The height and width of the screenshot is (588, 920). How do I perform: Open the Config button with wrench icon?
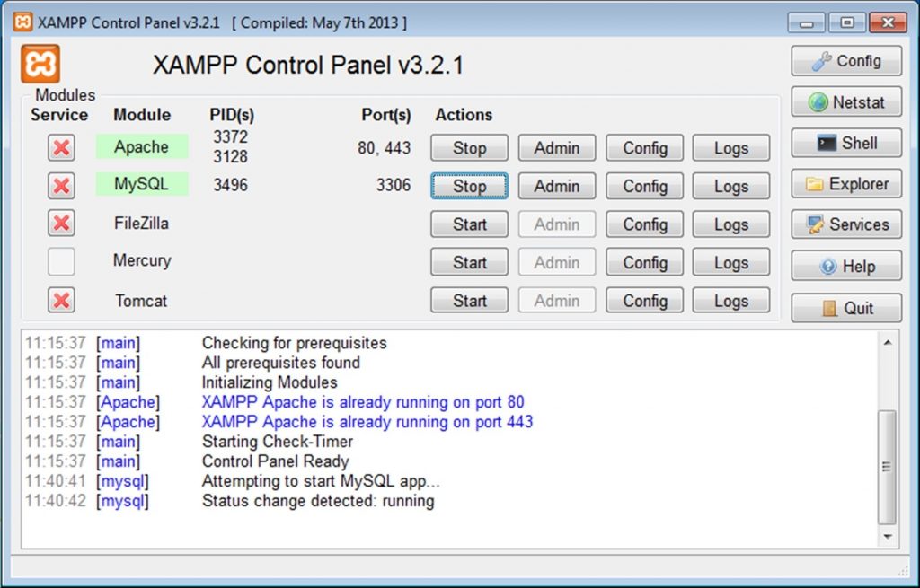[x=846, y=61]
